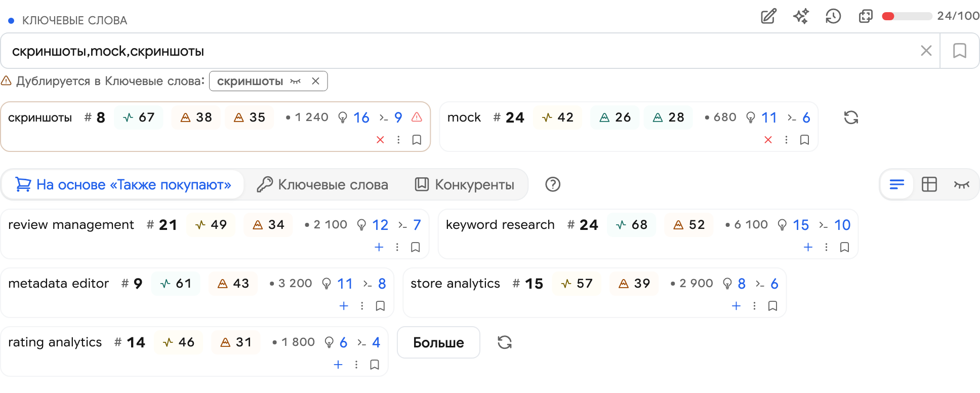This screenshot has width=980, height=393.
Task: Remove скриншоты keyword card
Action: (x=380, y=140)
